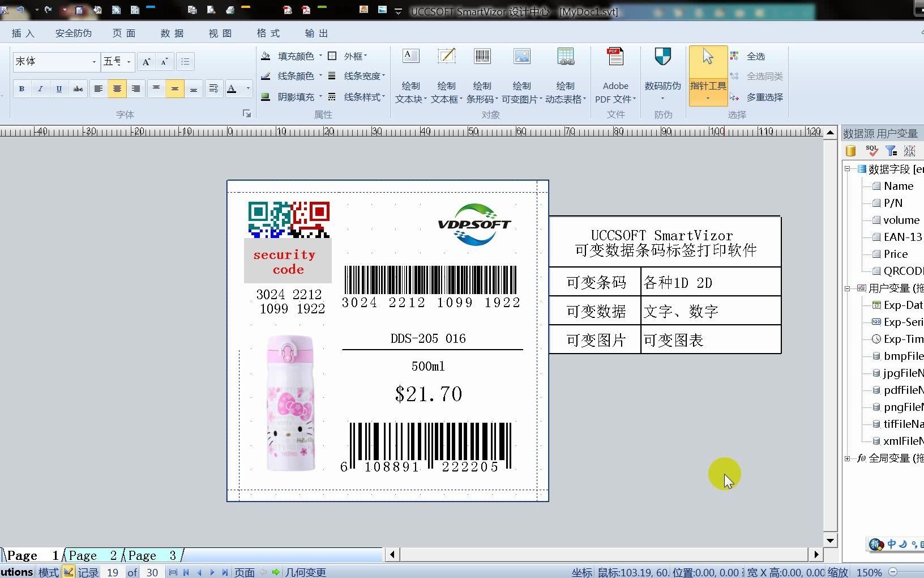Collapse the 数据字段 tree node
Screen dimensions: 924x578
coord(848,169)
